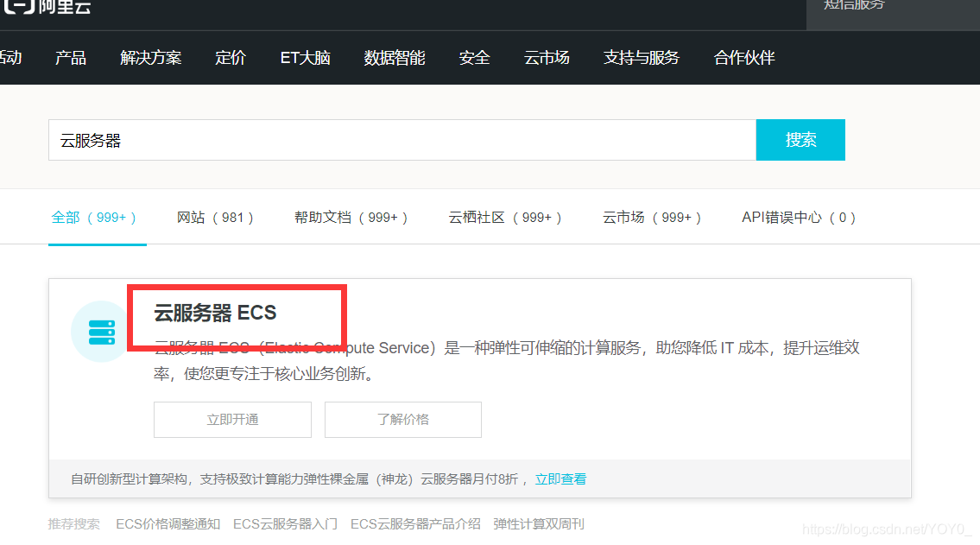Click the ECS server stack icon
Viewport: 980px width, 545px height.
tap(101, 332)
